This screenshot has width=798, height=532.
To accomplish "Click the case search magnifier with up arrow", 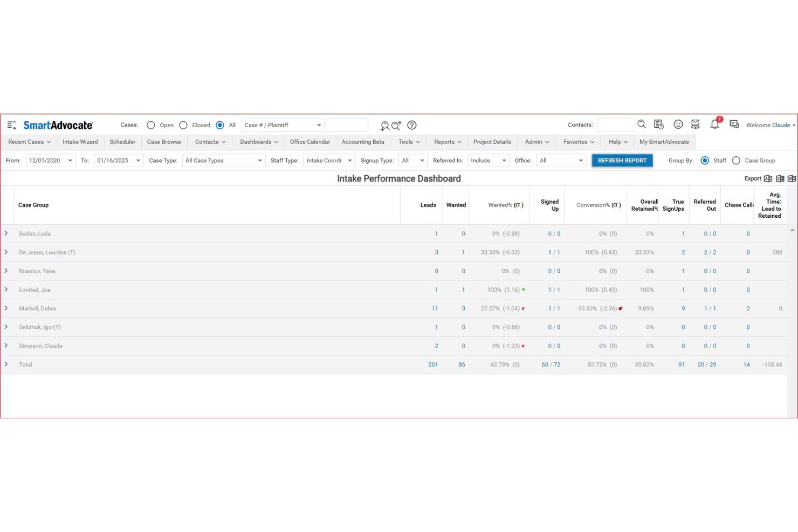I will tap(396, 126).
